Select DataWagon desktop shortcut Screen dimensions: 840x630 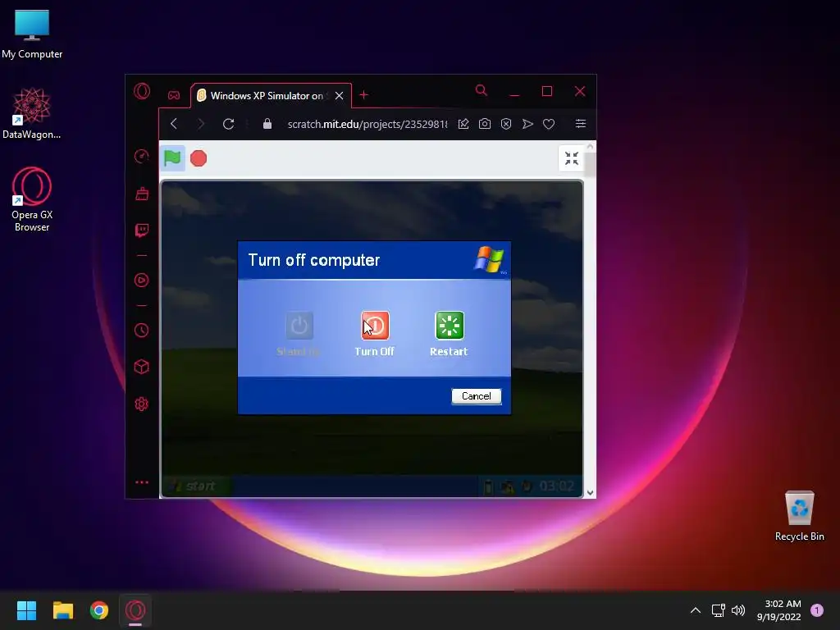tap(32, 113)
